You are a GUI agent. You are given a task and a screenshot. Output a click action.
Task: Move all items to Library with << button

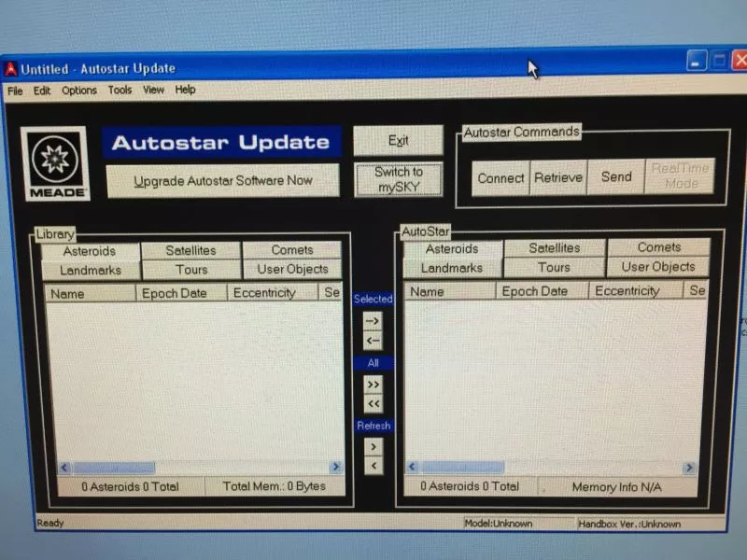click(x=373, y=404)
